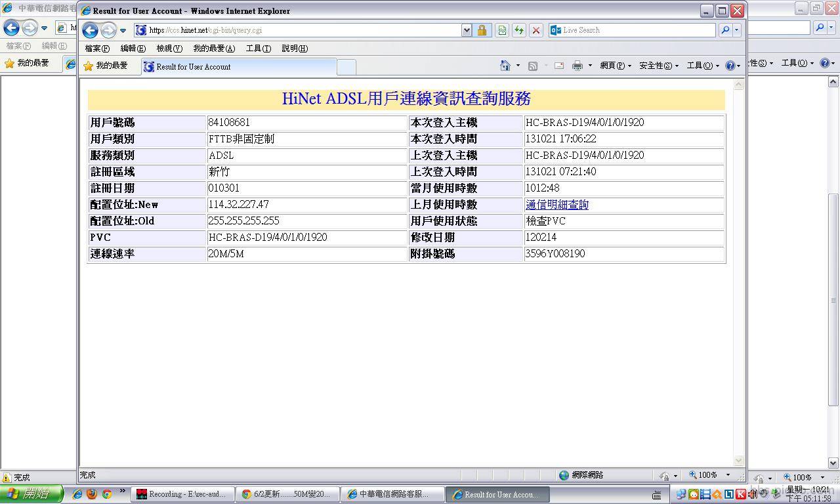
Task: Expand the address bar URL history dropdown
Action: pyautogui.click(x=467, y=30)
